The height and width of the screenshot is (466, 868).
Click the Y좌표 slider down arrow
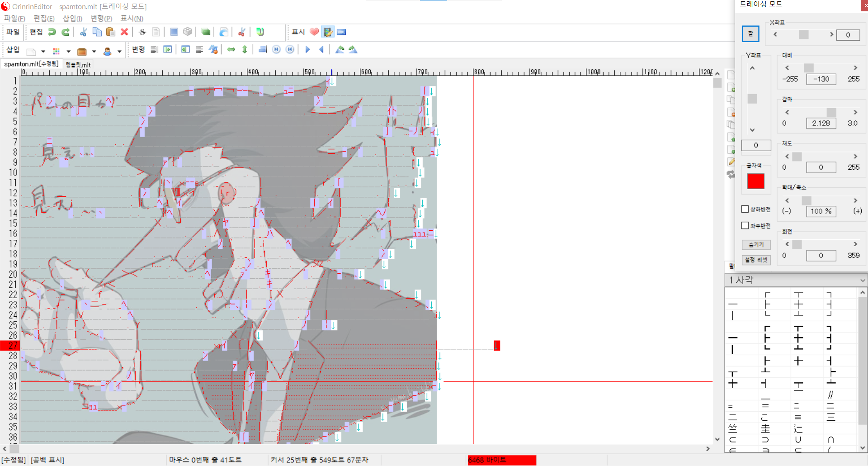[752, 130]
